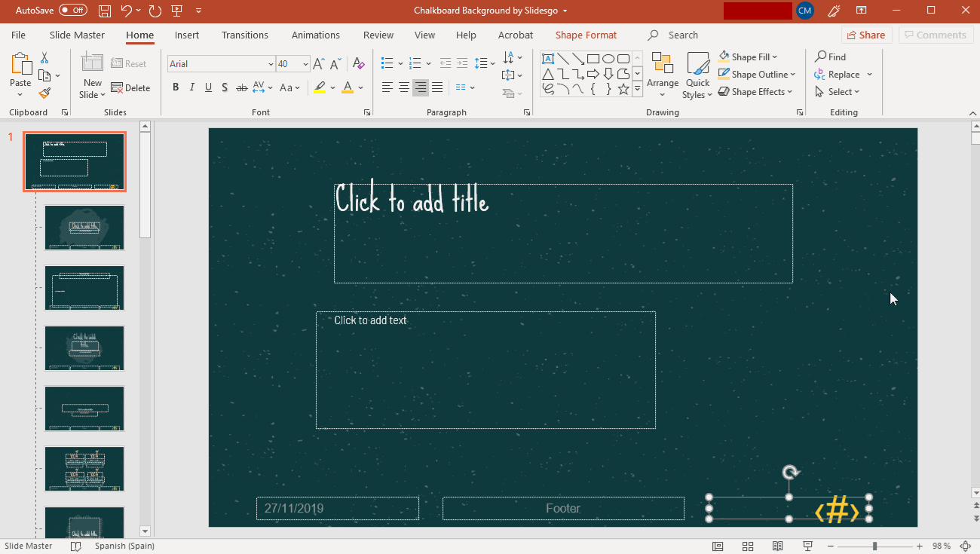Apply Bold formatting
This screenshot has height=554, width=980.
[176, 87]
